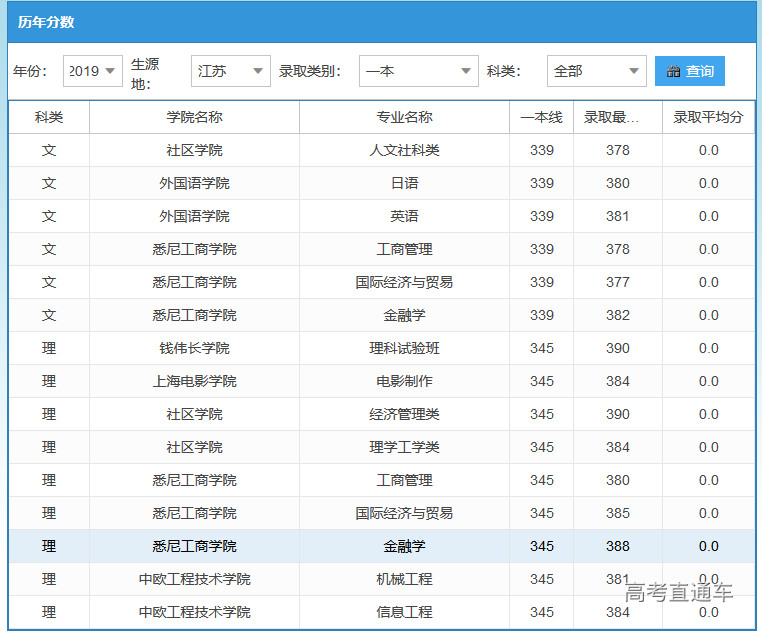Viewport: 762px width, 632px height.
Task: Sort by 录取平均分 column header
Action: pos(708,117)
